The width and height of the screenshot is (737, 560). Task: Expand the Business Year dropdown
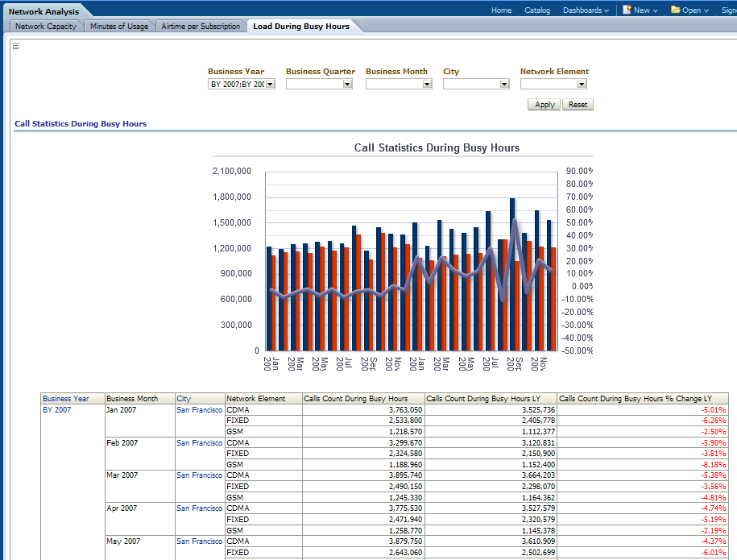click(x=270, y=84)
